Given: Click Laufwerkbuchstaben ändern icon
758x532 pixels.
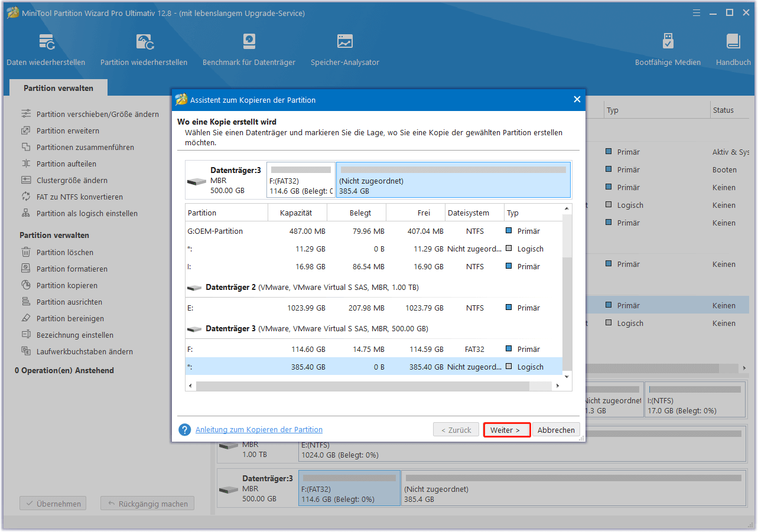Looking at the screenshot, I should (26, 351).
